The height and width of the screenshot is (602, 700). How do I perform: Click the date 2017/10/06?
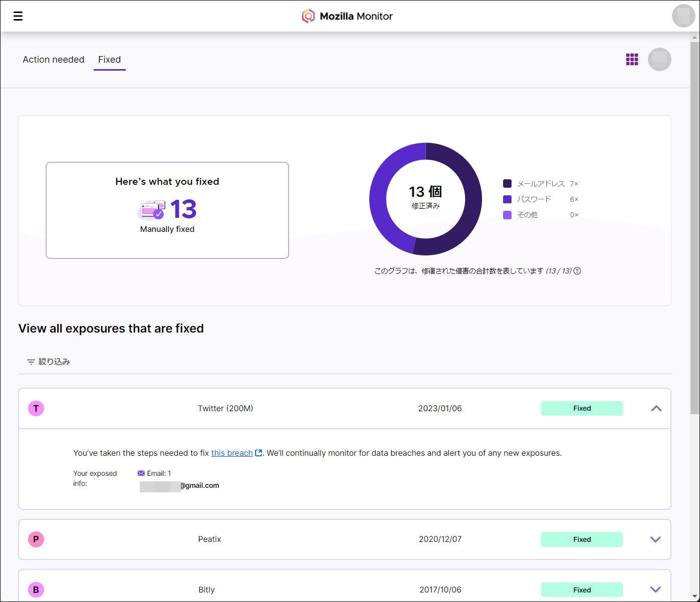tap(440, 590)
